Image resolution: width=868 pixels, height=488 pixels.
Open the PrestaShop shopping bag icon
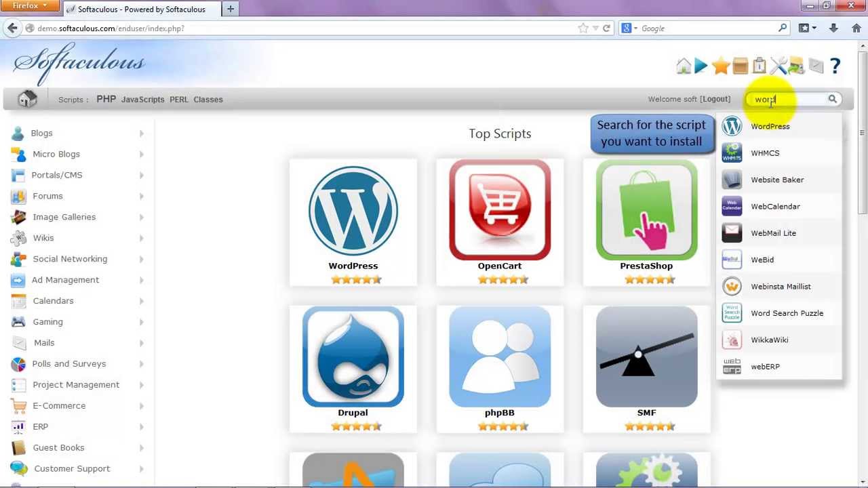click(646, 210)
